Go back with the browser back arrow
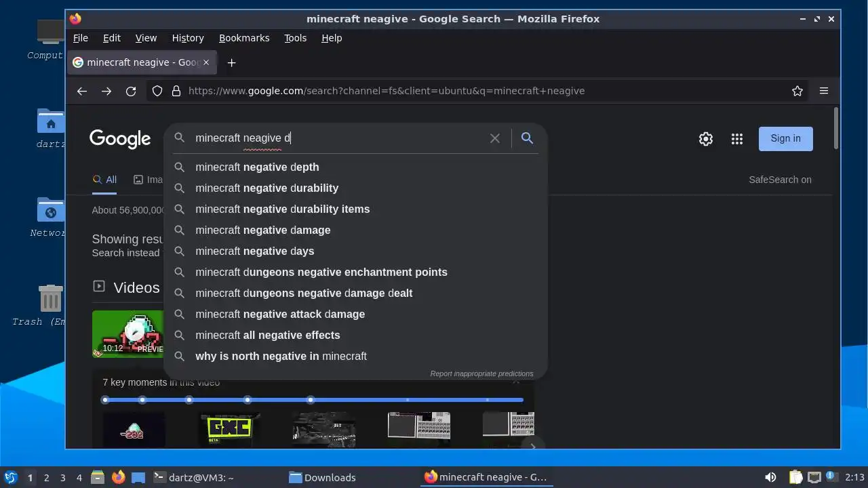The height and width of the screenshot is (488, 868). pos(82,91)
